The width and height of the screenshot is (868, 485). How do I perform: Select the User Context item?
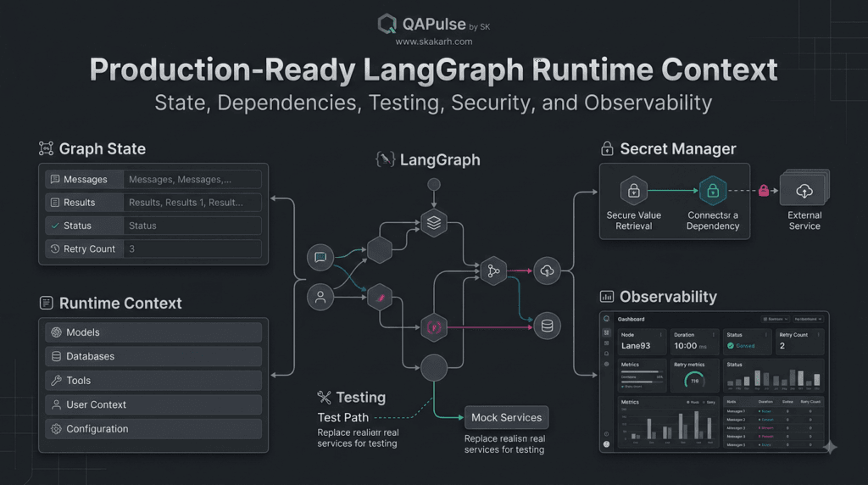click(153, 404)
